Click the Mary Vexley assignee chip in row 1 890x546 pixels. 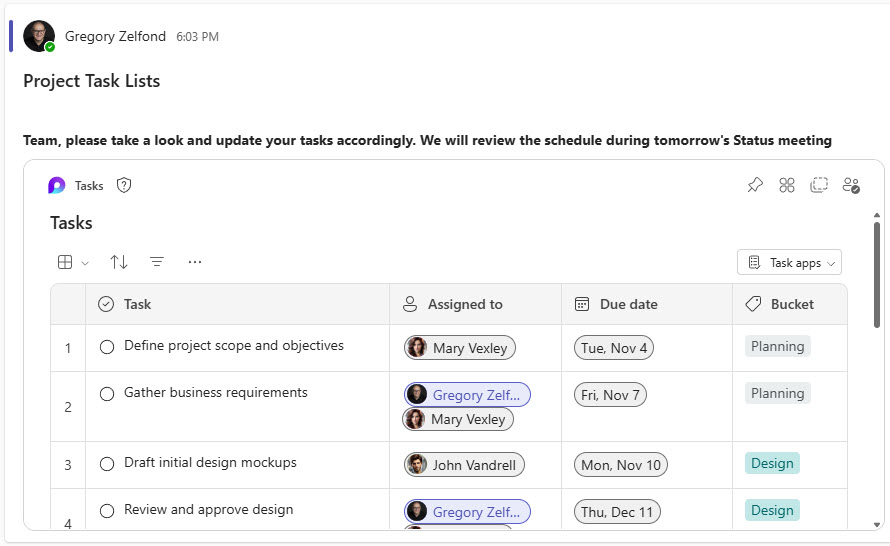[460, 348]
